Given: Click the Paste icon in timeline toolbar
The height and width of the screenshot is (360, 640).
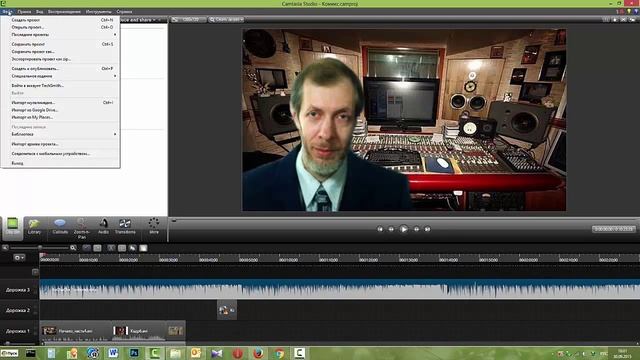Looking at the screenshot, I should [143, 248].
